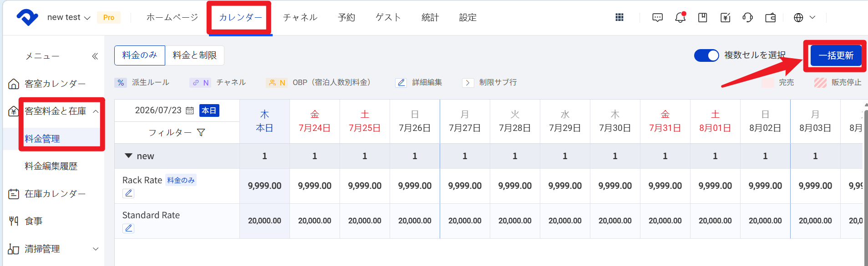Click the 完売 pink legend swatch
Viewport: 868px width, 266px height.
click(x=768, y=82)
